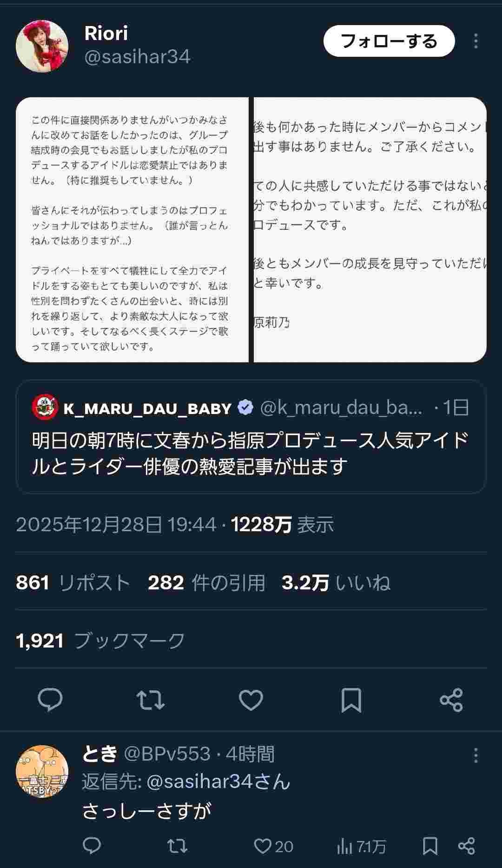Reply to とき's comment icon
This screenshot has height=868, width=502.
(92, 846)
